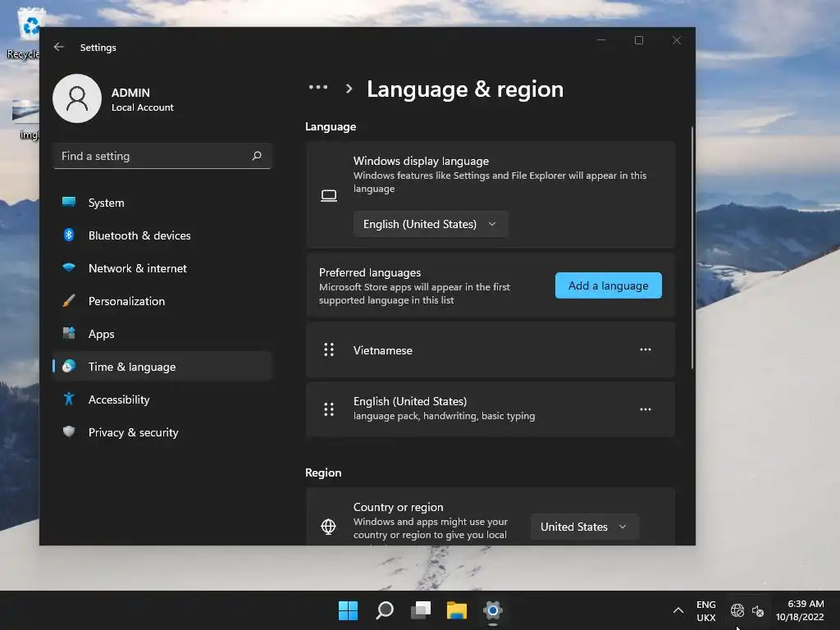Click the Settings gear on the taskbar

pos(493,610)
